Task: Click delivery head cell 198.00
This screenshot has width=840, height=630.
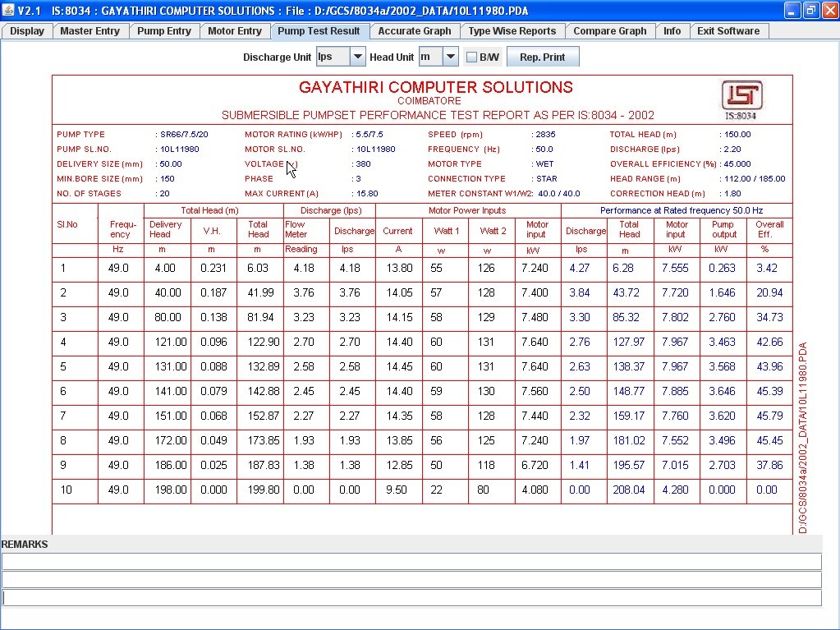Action: pyautogui.click(x=171, y=490)
